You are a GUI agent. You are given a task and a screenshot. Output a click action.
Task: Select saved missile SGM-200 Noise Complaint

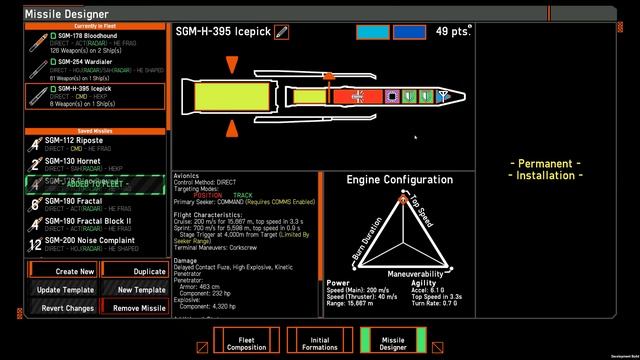[x=95, y=244]
